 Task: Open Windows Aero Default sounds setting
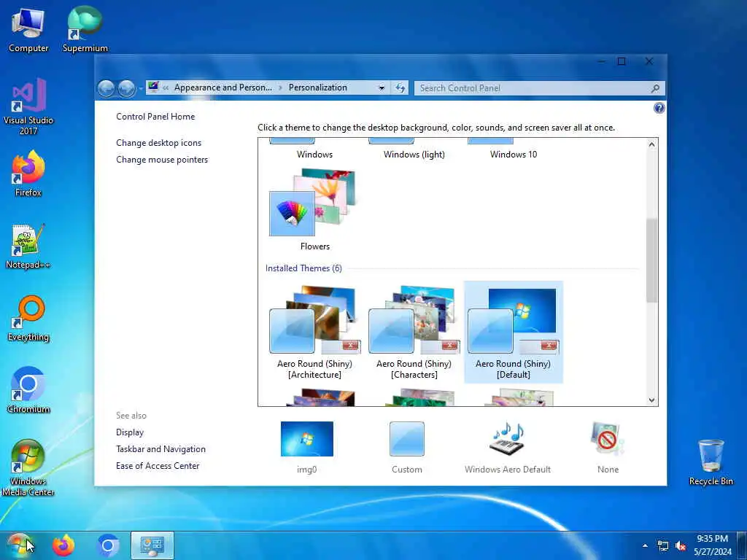[508, 448]
